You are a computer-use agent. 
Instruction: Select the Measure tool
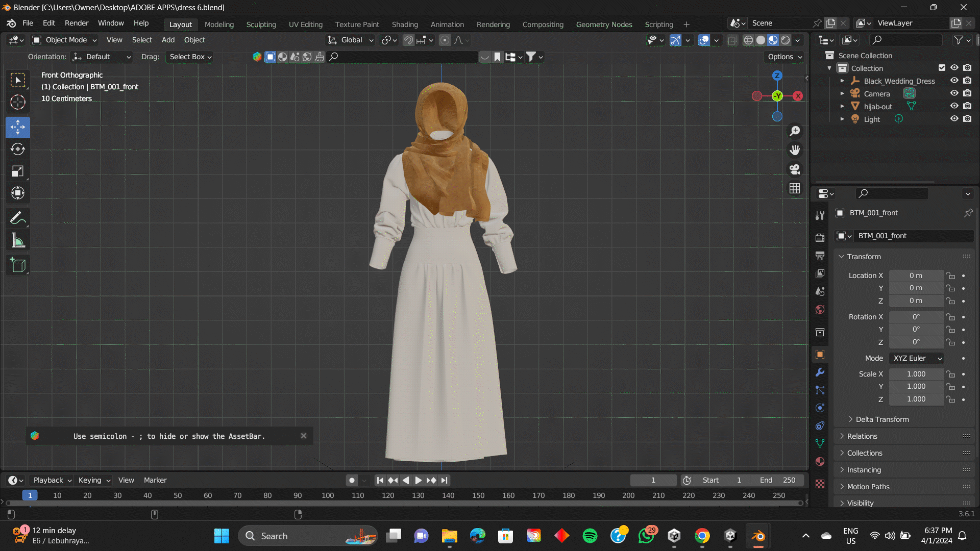coord(18,240)
